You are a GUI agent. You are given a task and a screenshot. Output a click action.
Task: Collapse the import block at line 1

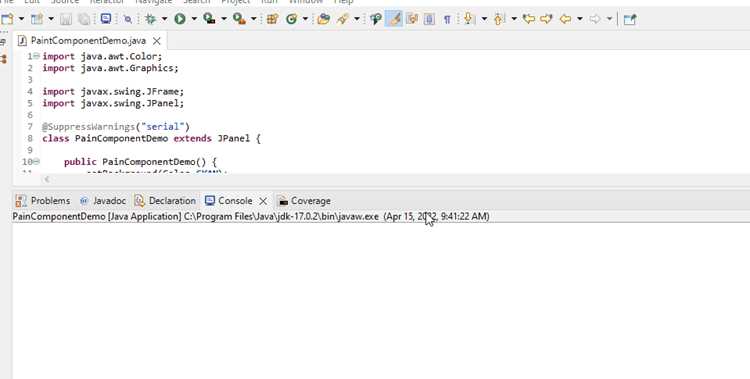[x=37, y=56]
